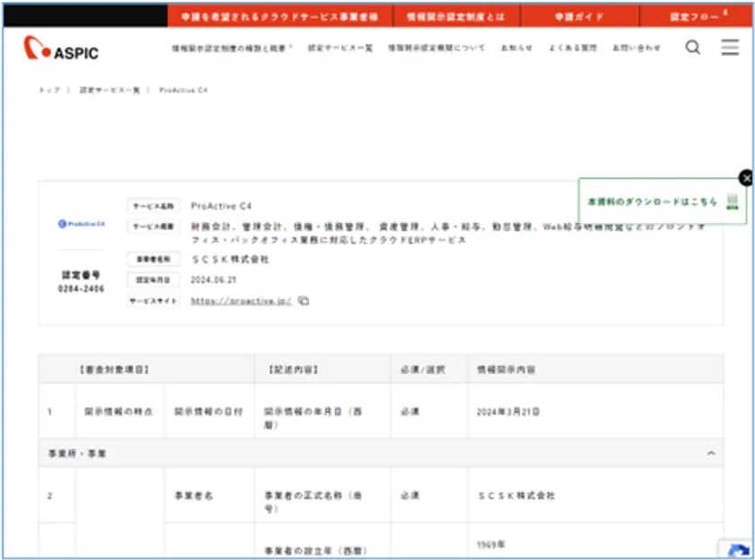
Task: Collapse the 事業所・事業 section
Action: (711, 454)
